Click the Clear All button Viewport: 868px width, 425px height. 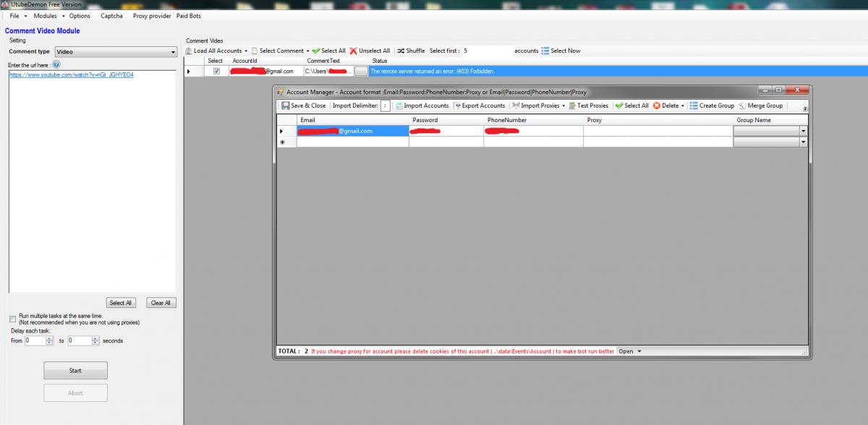pyautogui.click(x=161, y=303)
